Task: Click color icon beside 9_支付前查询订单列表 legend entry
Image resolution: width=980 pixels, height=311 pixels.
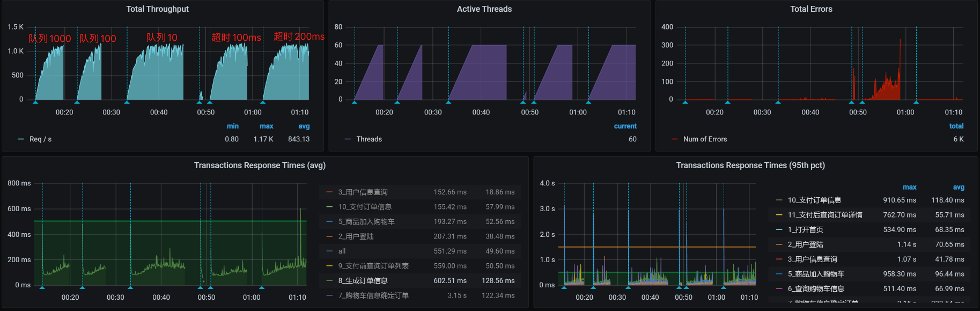Action: [x=329, y=266]
